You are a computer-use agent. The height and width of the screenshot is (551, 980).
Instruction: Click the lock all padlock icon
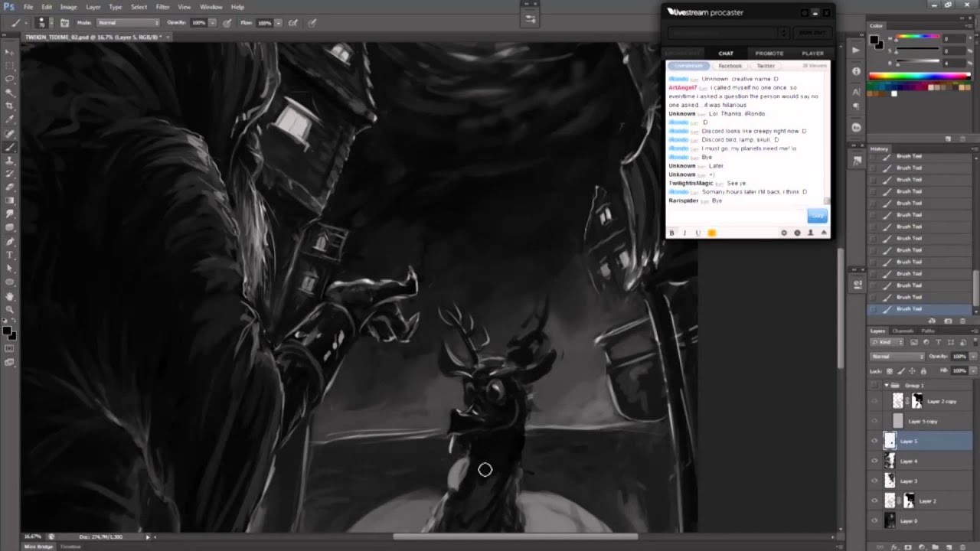(x=925, y=370)
